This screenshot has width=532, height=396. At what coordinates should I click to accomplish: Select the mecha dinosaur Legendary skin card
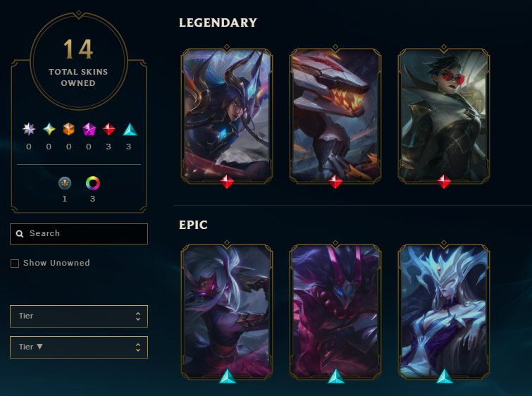(x=335, y=116)
